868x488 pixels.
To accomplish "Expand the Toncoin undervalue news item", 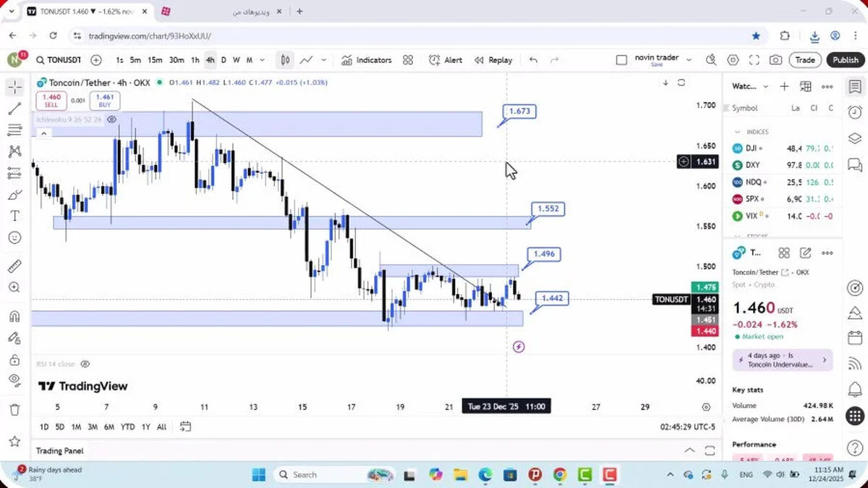I will tap(783, 360).
